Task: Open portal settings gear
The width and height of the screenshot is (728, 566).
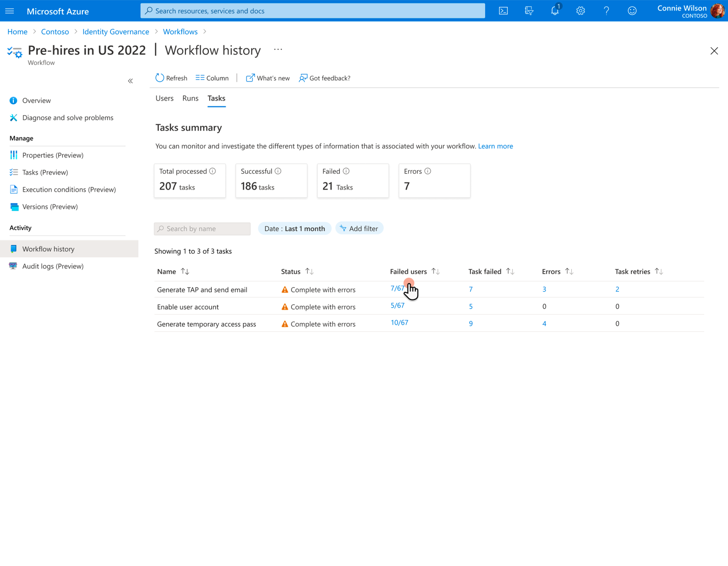Action: [580, 11]
